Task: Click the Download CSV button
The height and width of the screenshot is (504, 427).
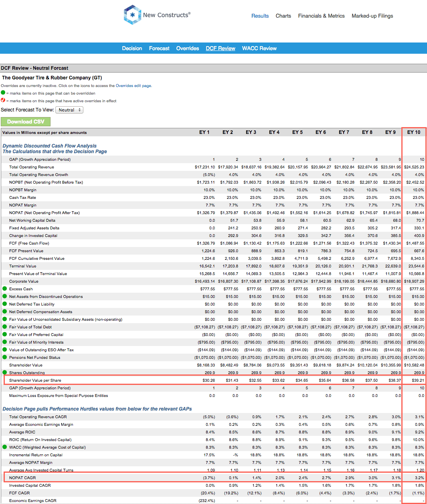Action: 26,121
